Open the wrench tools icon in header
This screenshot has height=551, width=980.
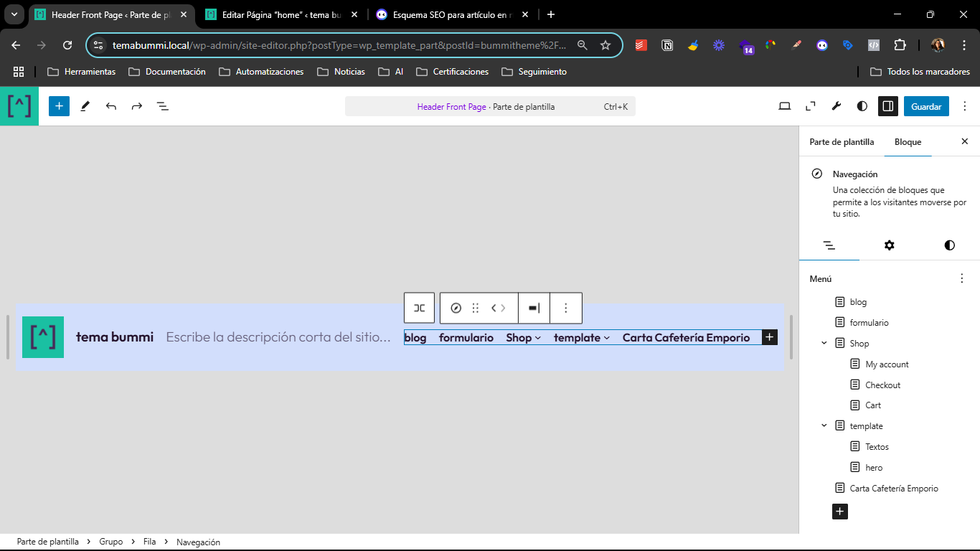tap(837, 106)
